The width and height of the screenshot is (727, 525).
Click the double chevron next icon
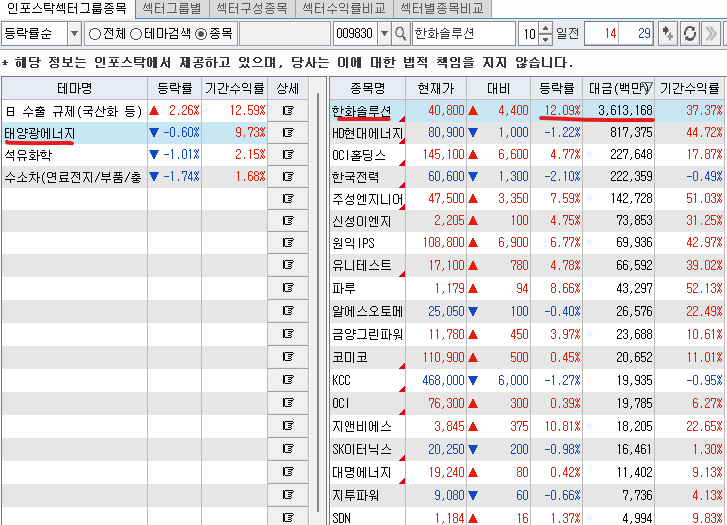(x=711, y=33)
